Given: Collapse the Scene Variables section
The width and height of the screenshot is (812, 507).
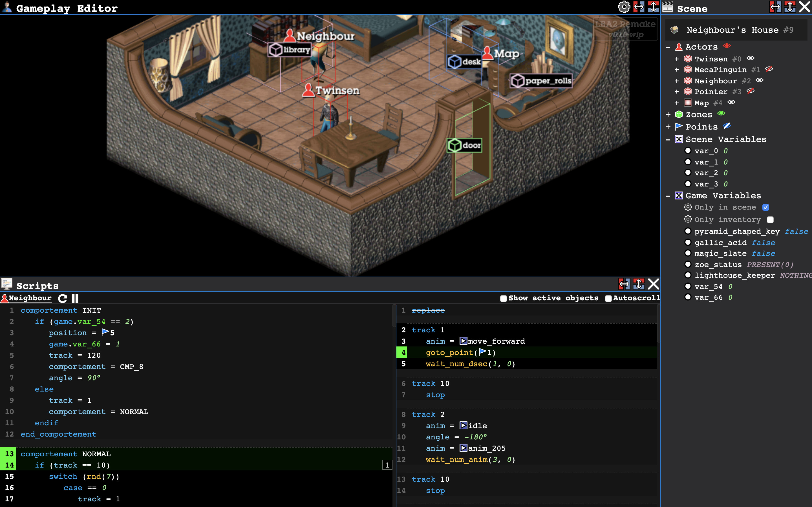Looking at the screenshot, I should pos(668,139).
